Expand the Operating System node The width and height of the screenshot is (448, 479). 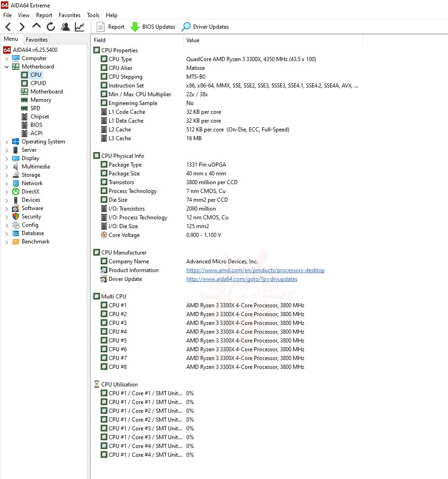click(x=7, y=142)
